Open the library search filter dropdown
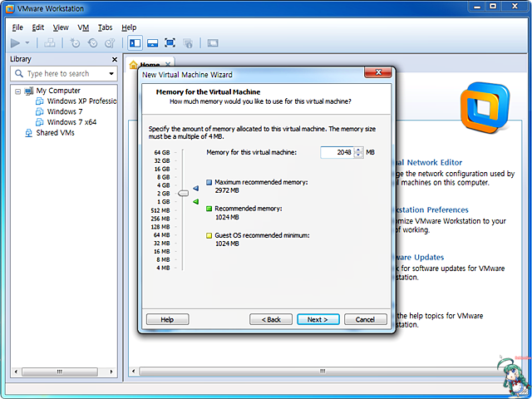The width and height of the screenshot is (532, 399). click(x=111, y=74)
